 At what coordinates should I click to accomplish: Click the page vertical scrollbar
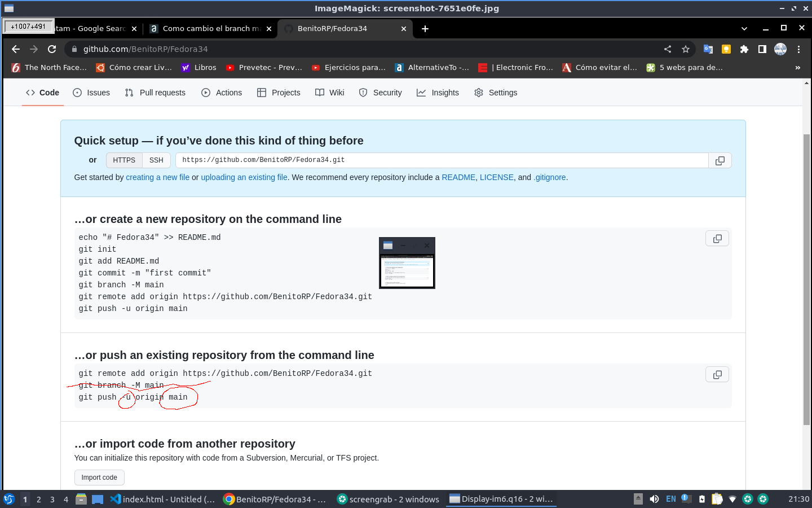[806, 279]
